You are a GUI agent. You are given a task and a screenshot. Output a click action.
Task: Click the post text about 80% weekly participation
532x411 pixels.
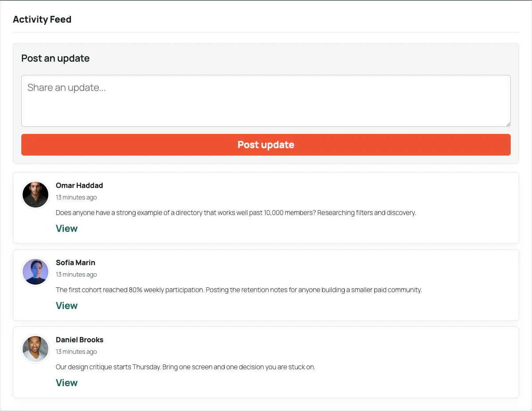[x=239, y=290]
